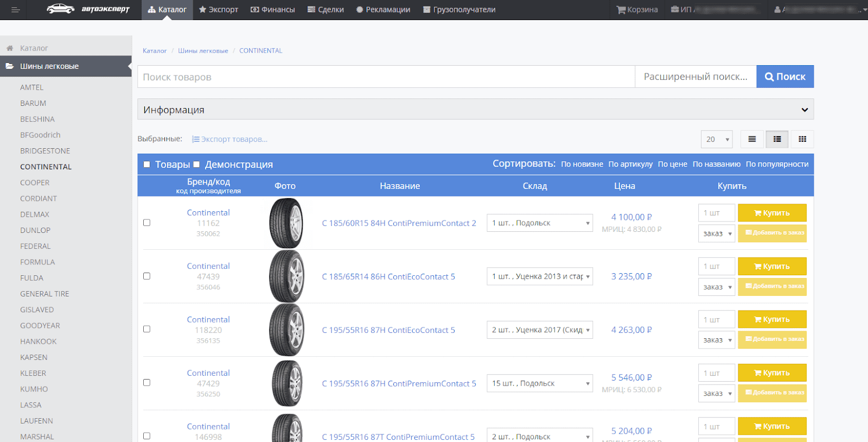Click the home icon next to Каталог in sidebar
The width and height of the screenshot is (868, 442).
[10, 48]
